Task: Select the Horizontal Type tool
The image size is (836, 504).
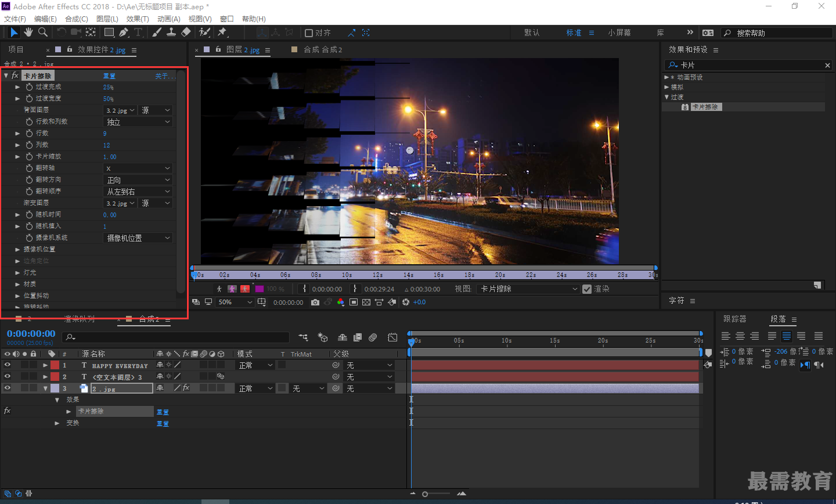Action: click(x=138, y=33)
